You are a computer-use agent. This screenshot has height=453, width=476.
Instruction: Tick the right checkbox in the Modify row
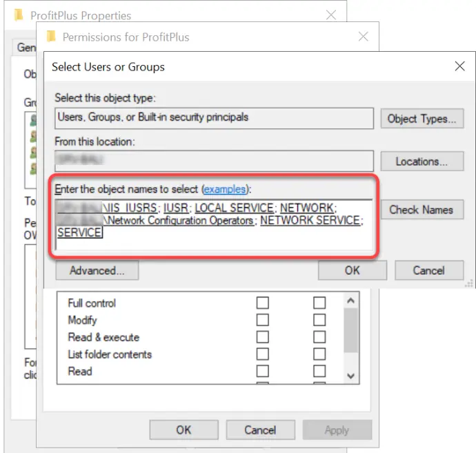tap(319, 320)
